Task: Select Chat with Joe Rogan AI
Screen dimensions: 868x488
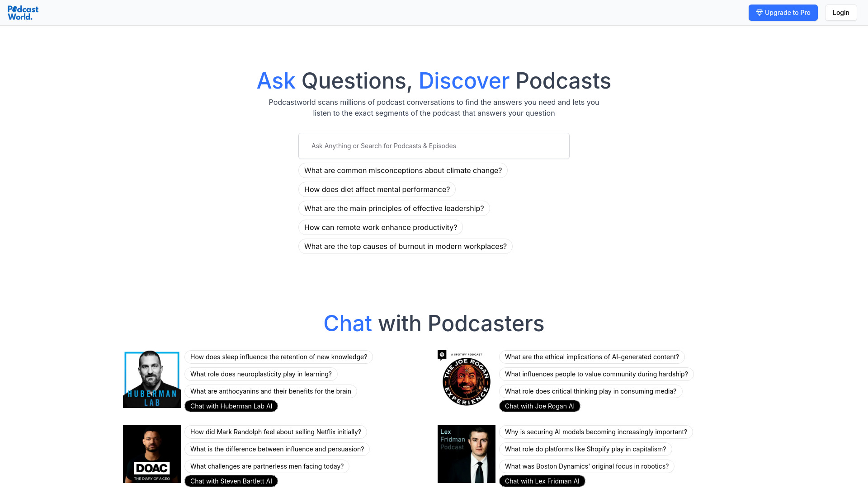Action: point(539,406)
